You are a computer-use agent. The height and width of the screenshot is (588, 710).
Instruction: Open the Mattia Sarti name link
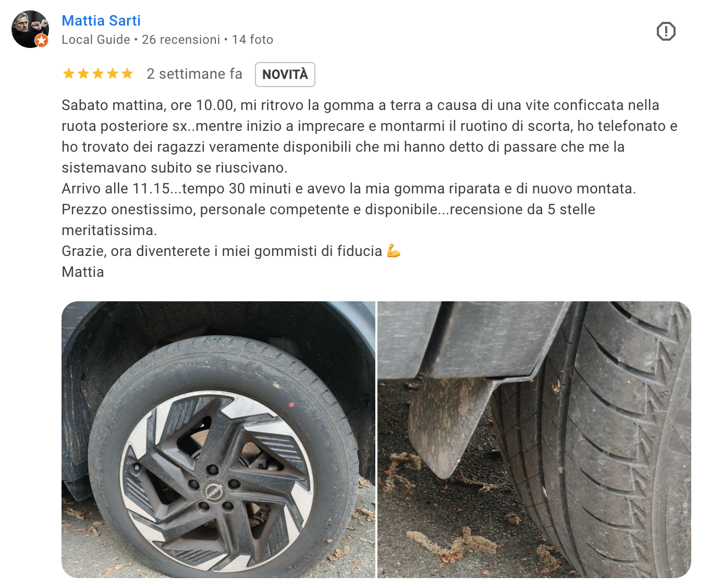pyautogui.click(x=101, y=21)
